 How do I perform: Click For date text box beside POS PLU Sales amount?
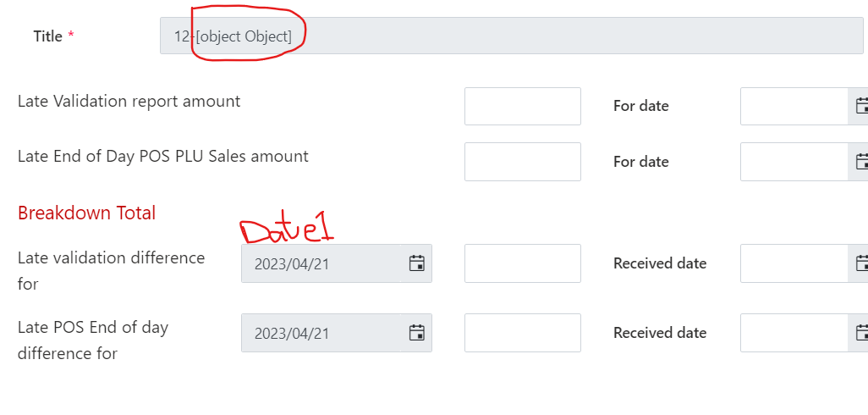794,162
